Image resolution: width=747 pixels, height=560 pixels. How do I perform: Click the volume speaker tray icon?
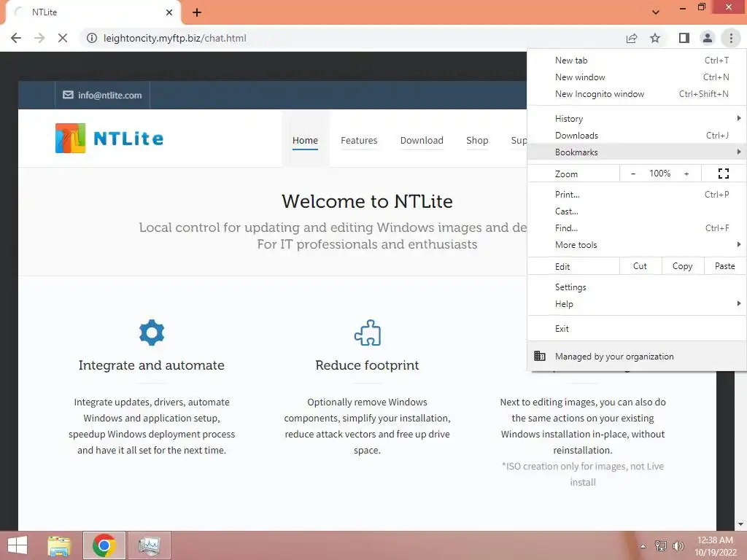[x=678, y=545]
